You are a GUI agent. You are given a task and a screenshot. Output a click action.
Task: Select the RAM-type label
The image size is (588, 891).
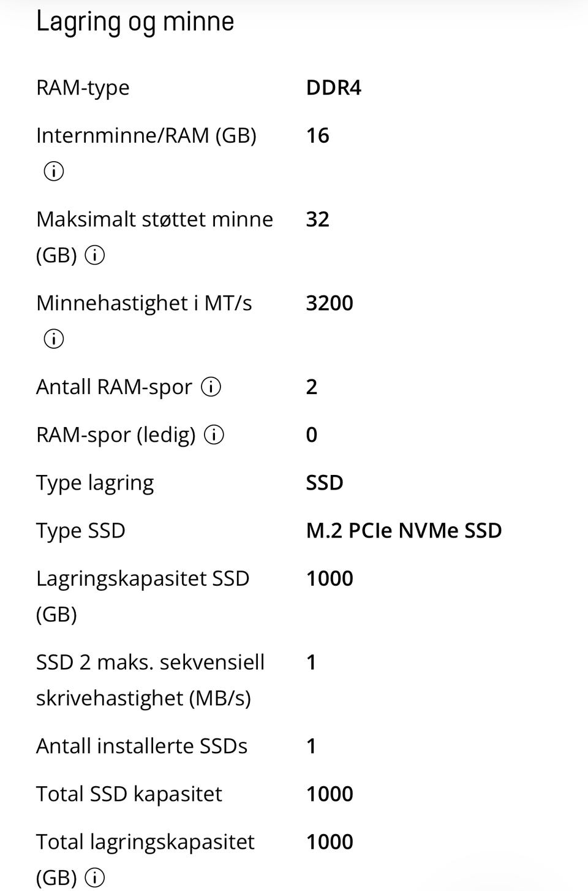83,88
